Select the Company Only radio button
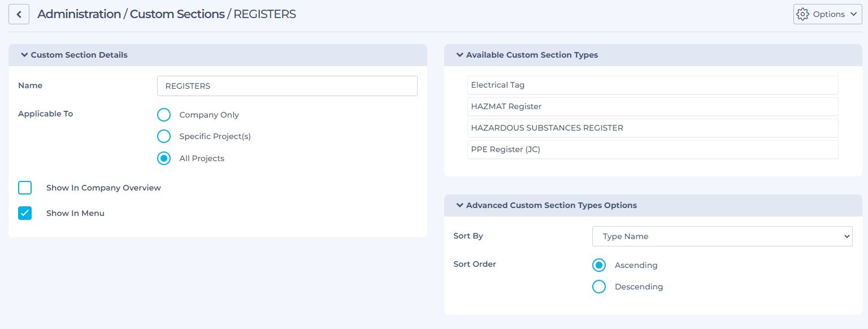This screenshot has width=868, height=329. click(x=164, y=115)
